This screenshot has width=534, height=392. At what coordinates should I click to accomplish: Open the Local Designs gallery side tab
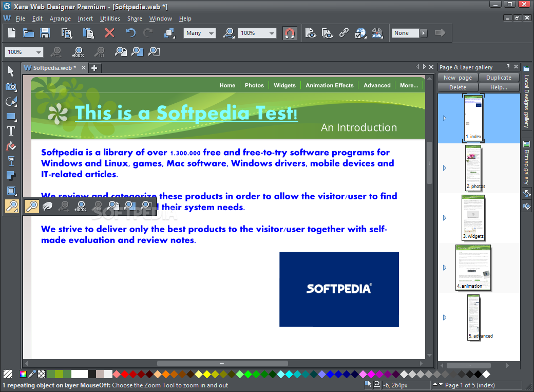526,98
